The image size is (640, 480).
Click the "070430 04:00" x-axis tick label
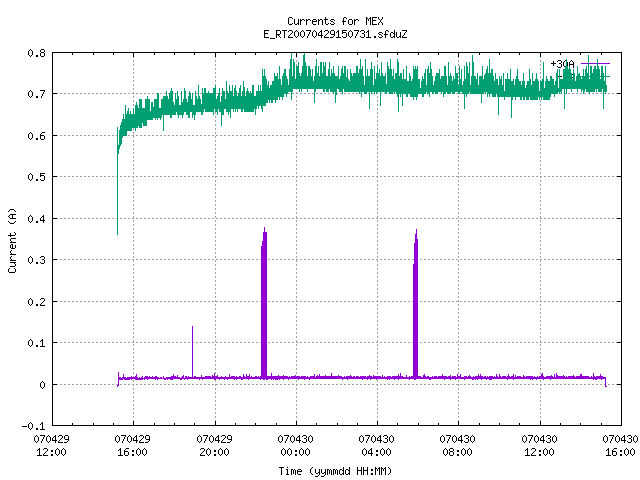(x=376, y=445)
